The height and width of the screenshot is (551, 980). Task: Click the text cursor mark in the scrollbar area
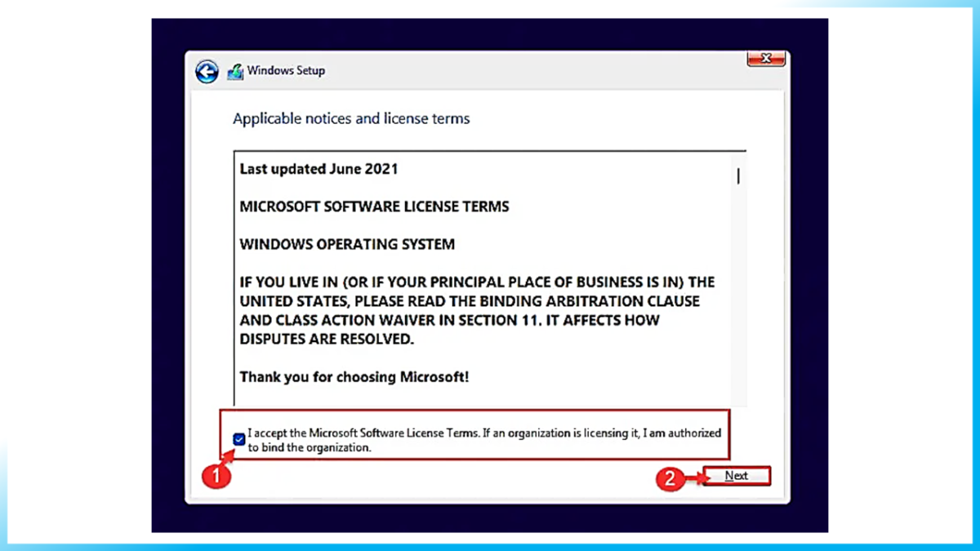pos(737,176)
